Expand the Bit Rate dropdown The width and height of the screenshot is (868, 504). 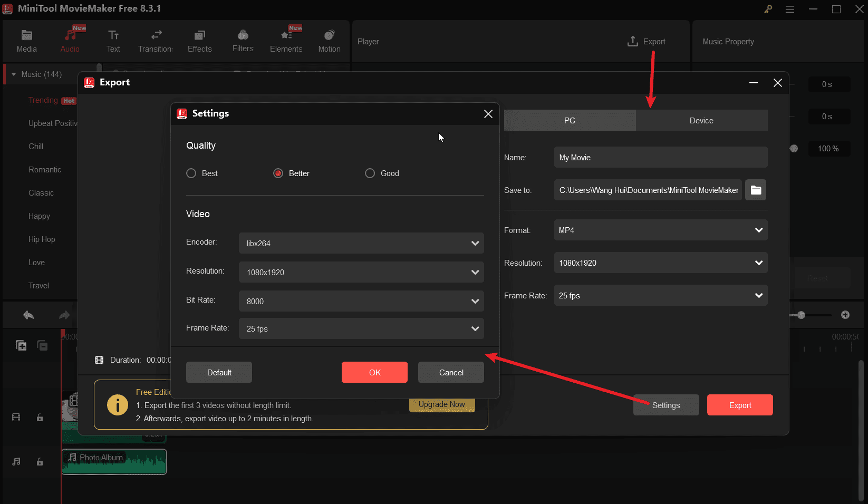click(361, 301)
